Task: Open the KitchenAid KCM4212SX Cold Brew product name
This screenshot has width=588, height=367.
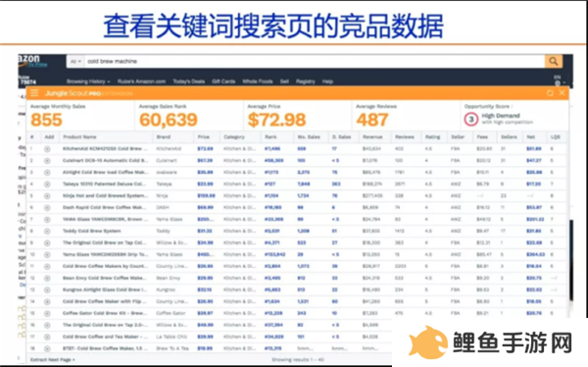Action: click(x=105, y=149)
